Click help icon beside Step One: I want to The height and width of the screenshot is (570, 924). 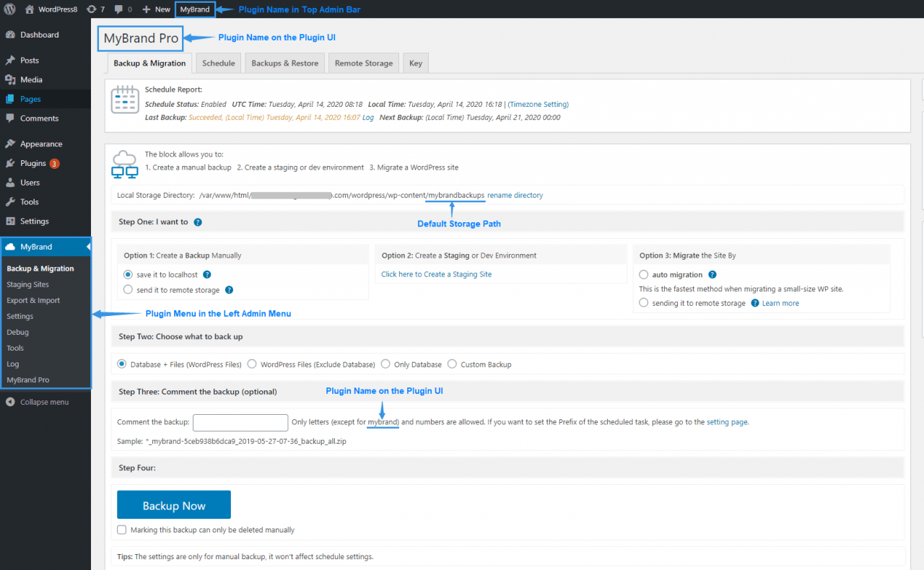coord(198,222)
